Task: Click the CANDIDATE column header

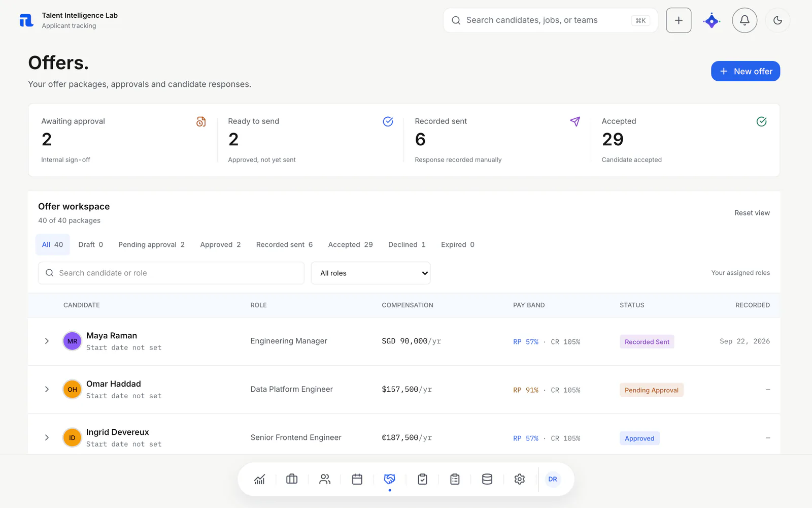Action: coord(82,305)
